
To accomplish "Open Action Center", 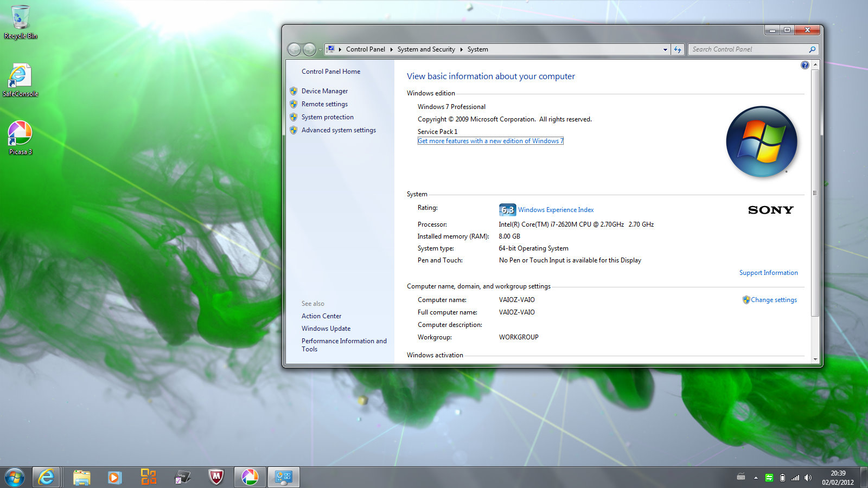I will [x=321, y=316].
